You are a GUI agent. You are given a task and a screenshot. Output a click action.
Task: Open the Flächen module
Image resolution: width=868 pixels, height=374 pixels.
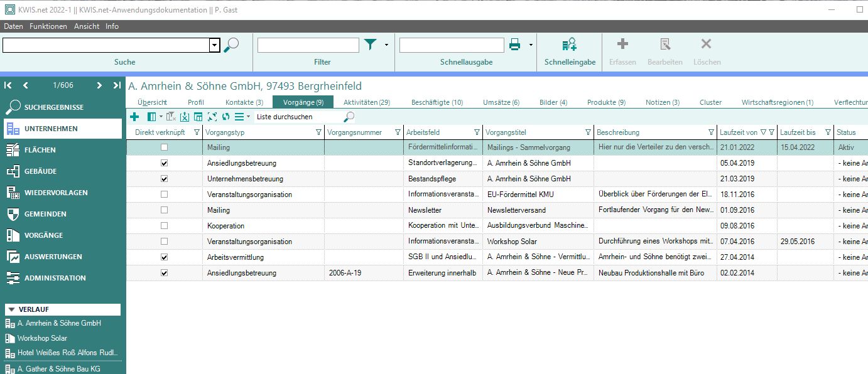[x=63, y=150]
